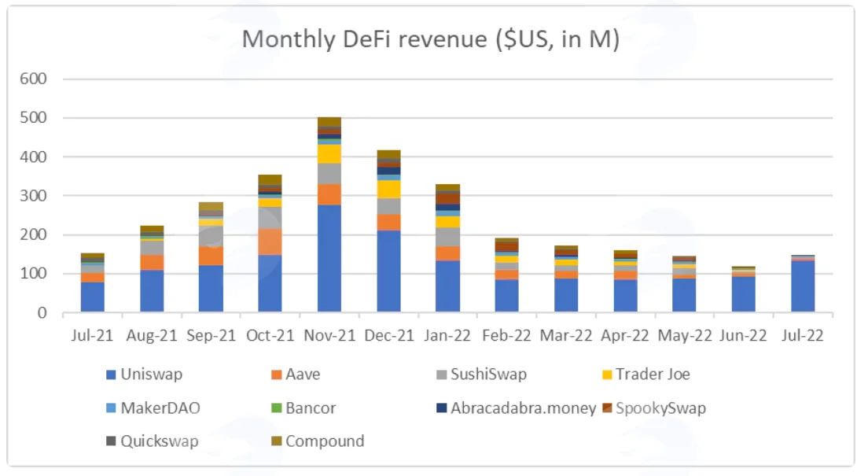868x476 pixels.
Task: Click the SpookySwap brown legend swatch
Action: [x=607, y=408]
